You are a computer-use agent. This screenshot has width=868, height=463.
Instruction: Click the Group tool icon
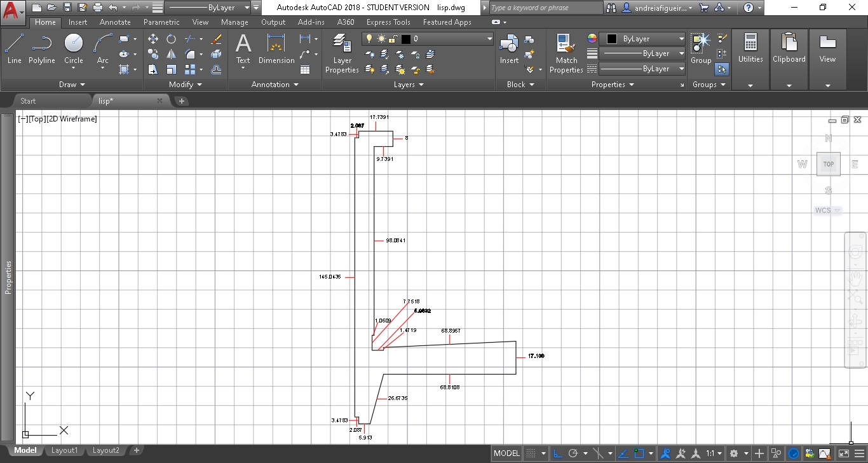coord(701,49)
